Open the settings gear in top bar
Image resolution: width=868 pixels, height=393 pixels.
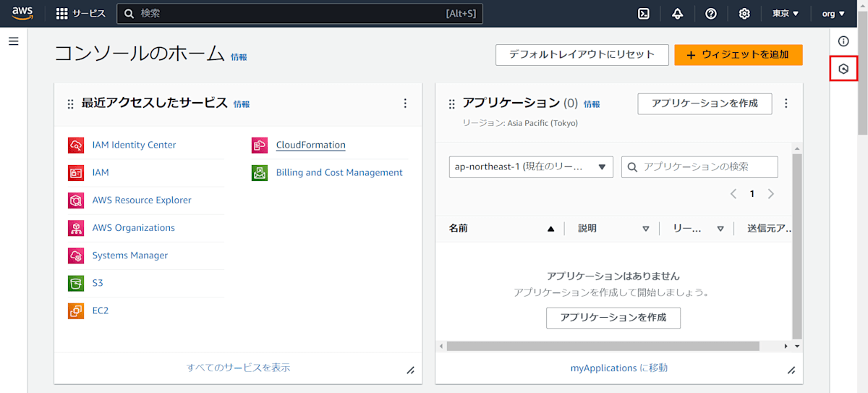pyautogui.click(x=744, y=14)
